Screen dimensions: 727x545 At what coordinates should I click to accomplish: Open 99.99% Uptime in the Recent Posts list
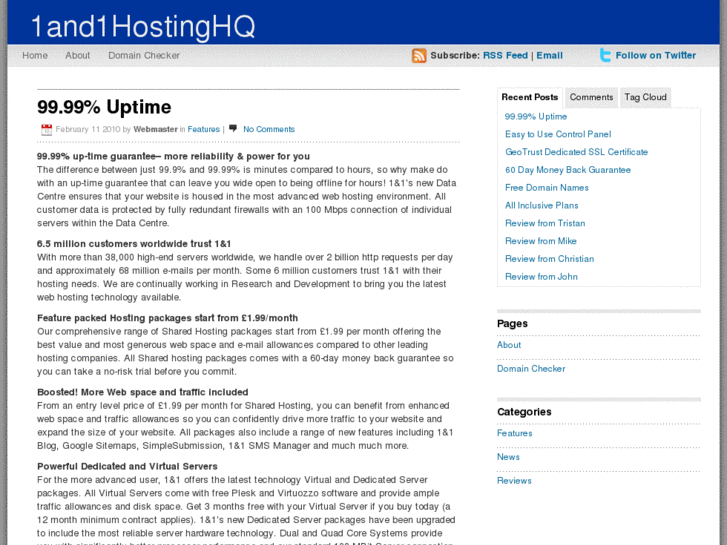click(x=536, y=116)
